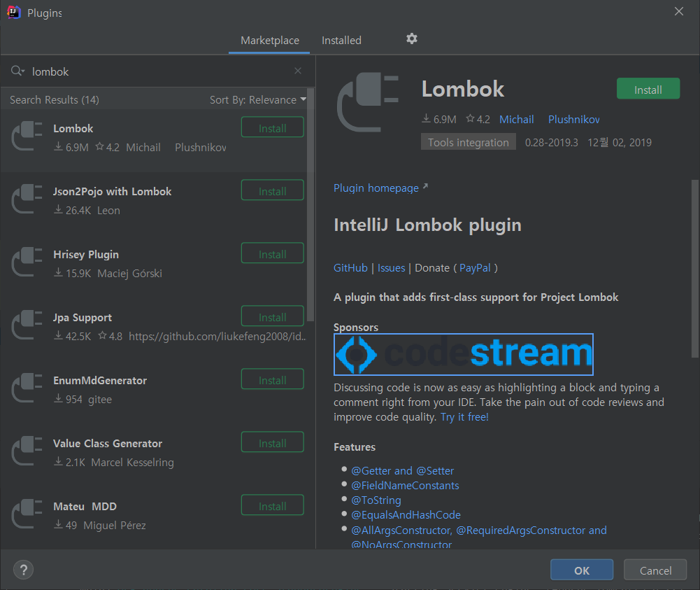Open the Sort By: Relevance dropdown
The height and width of the screenshot is (590, 700).
point(257,99)
